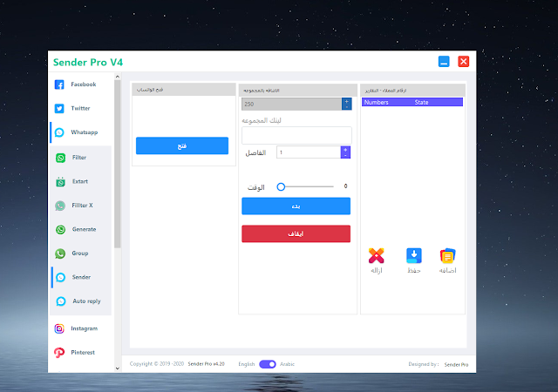Open the Auto reply icon
Viewport: 558px width, 392px height.
pyautogui.click(x=61, y=301)
